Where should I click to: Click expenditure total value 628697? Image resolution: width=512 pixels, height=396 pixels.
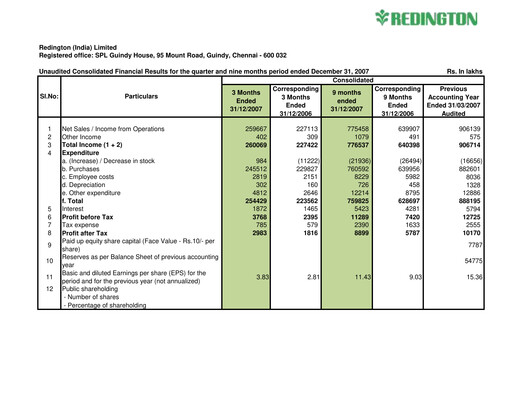pyautogui.click(x=409, y=201)
